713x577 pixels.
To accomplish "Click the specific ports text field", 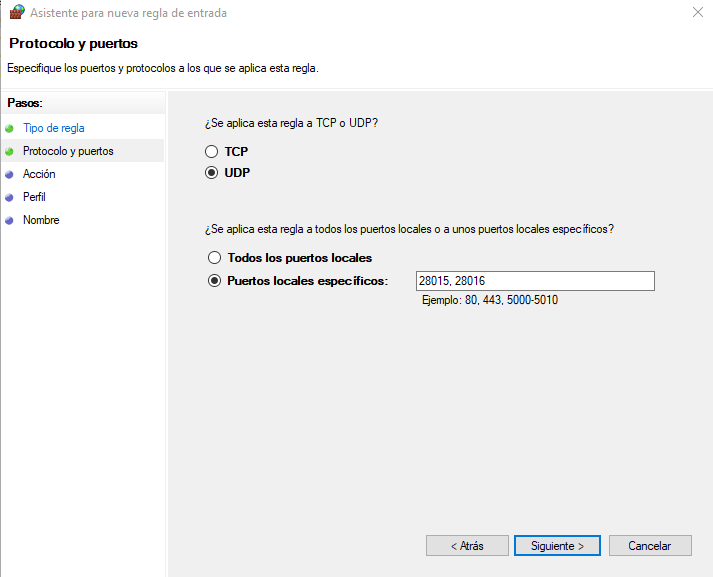I will (535, 281).
